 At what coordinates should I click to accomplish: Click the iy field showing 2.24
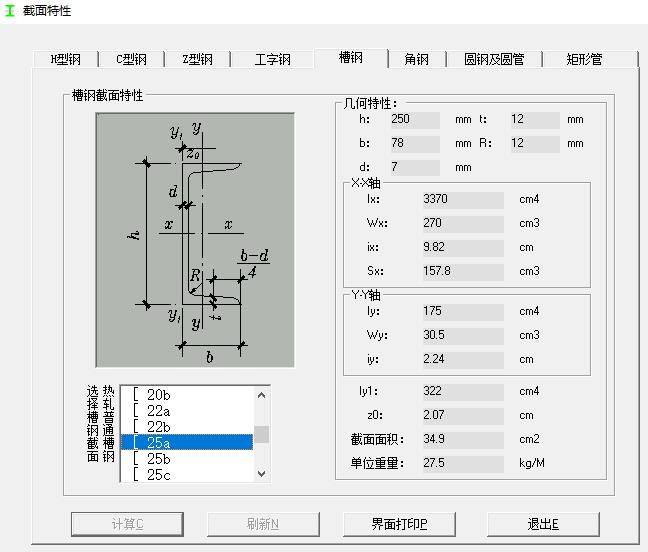tap(463, 359)
